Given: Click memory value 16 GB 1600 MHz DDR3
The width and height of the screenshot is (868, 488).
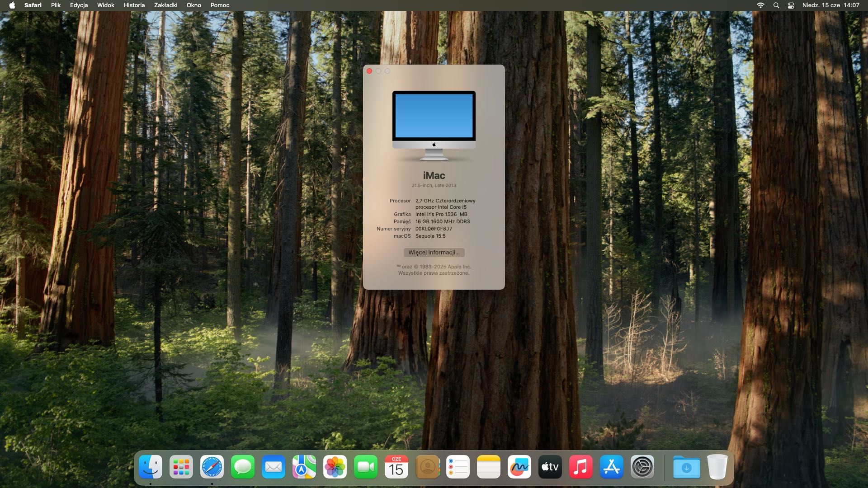Looking at the screenshot, I should pos(443,222).
